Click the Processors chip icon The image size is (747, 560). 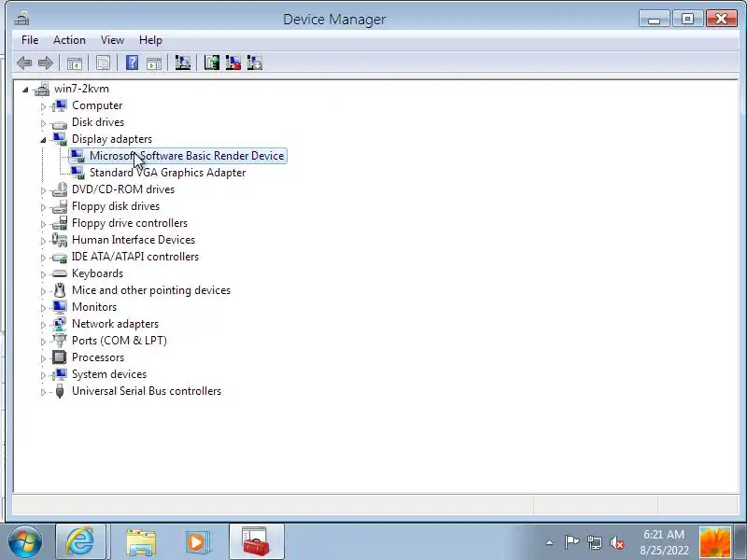point(60,357)
